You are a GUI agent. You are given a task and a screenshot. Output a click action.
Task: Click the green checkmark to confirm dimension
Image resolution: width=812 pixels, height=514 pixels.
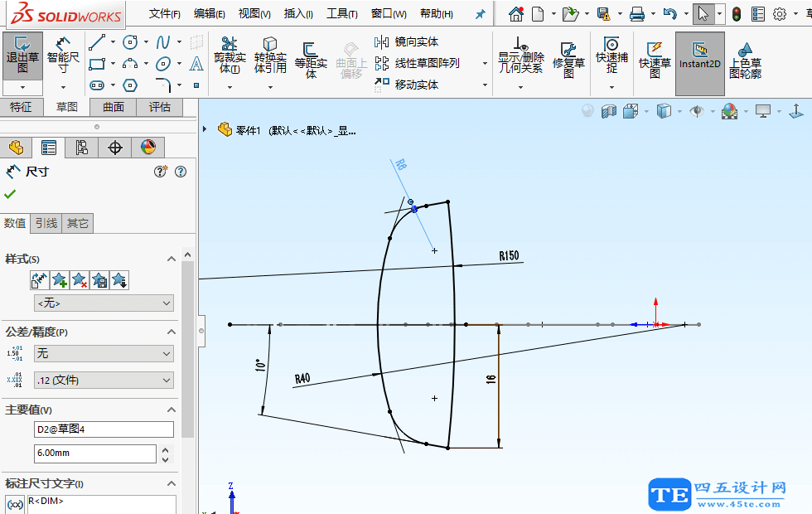10,194
